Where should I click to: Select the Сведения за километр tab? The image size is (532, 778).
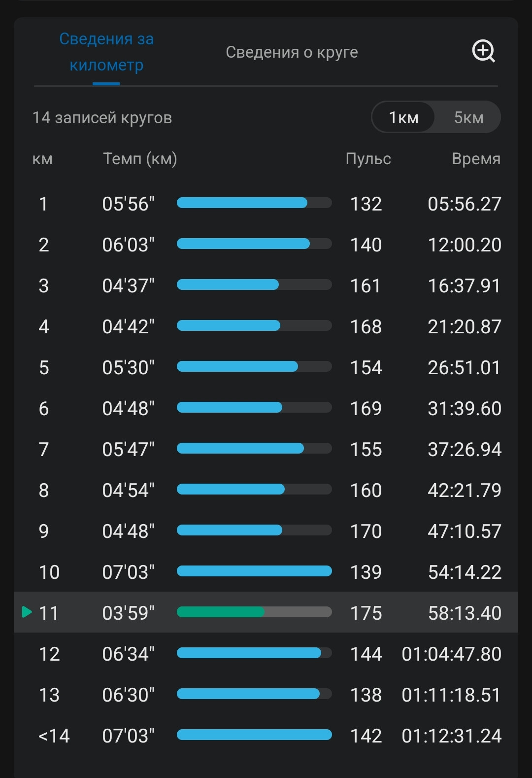click(106, 52)
